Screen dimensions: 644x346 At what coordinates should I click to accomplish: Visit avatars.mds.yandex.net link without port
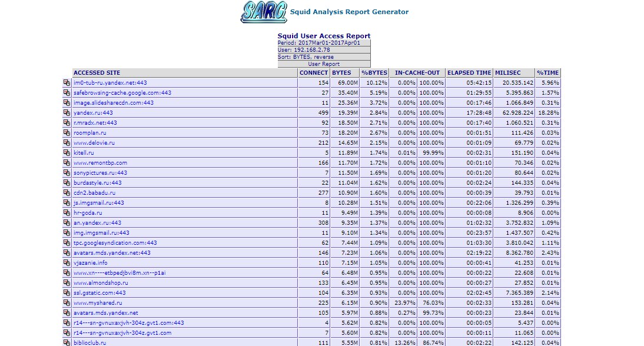[105, 313]
